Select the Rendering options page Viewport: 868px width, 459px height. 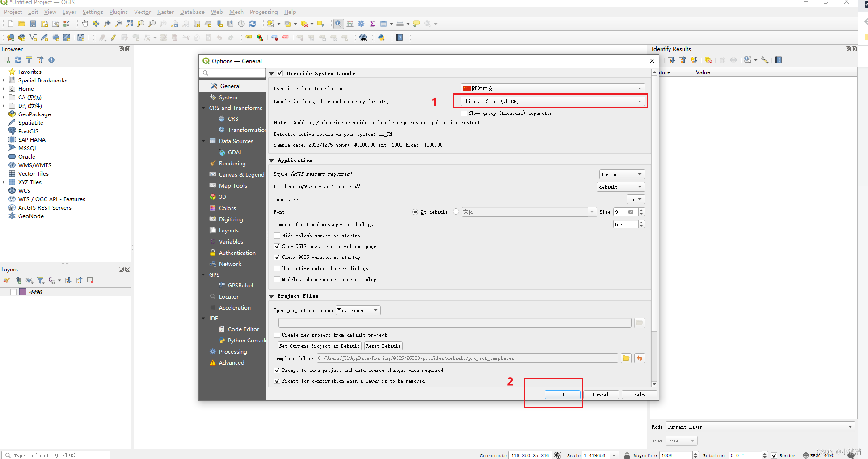click(x=232, y=163)
